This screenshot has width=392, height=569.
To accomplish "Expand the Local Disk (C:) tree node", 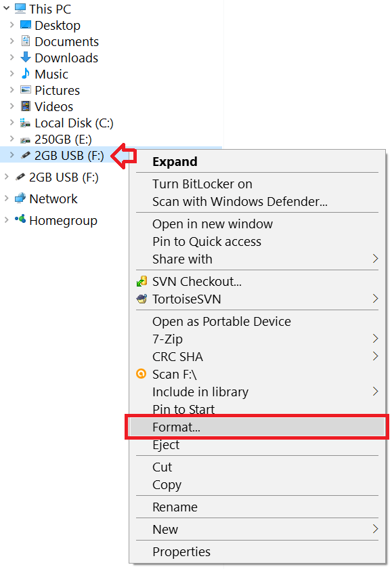I will (12, 123).
